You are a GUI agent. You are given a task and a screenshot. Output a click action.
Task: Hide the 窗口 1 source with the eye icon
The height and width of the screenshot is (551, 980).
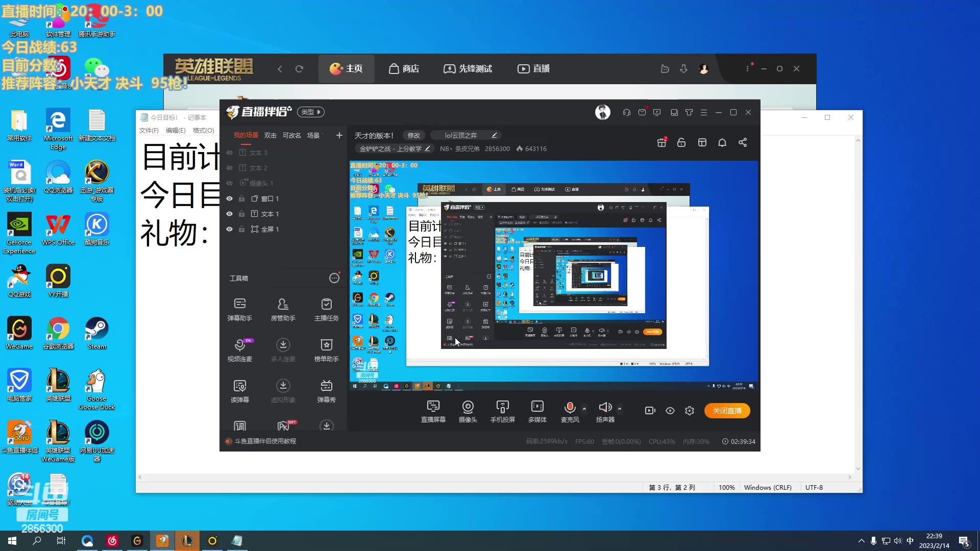[229, 198]
